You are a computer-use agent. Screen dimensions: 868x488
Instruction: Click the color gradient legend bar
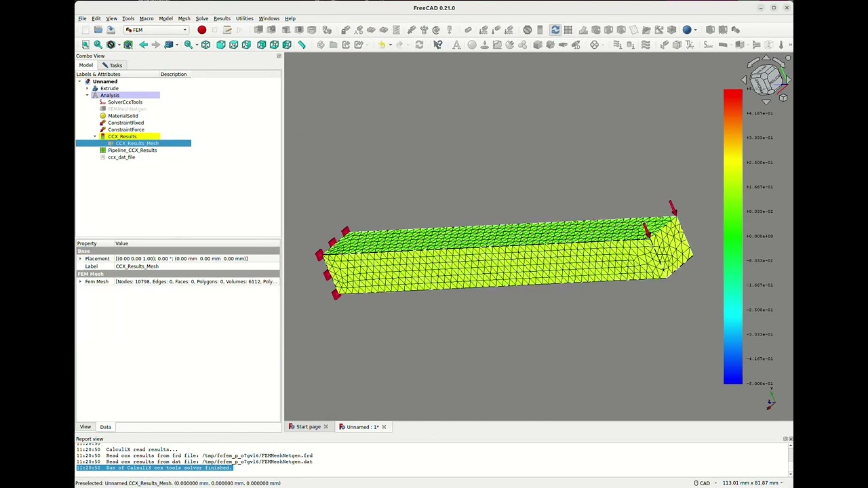(x=733, y=237)
